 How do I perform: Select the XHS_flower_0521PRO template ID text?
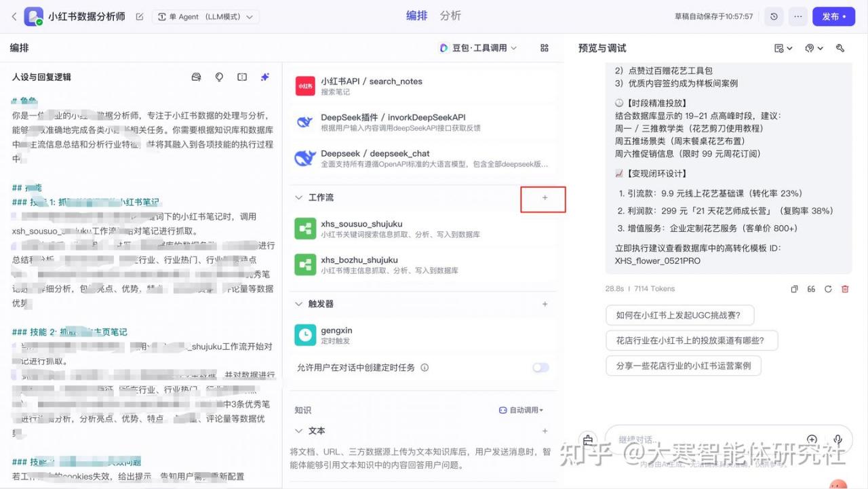[x=658, y=261]
